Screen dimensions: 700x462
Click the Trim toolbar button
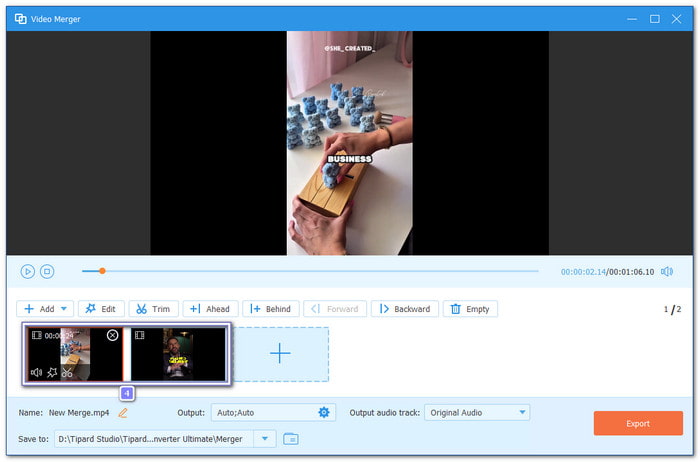(154, 309)
